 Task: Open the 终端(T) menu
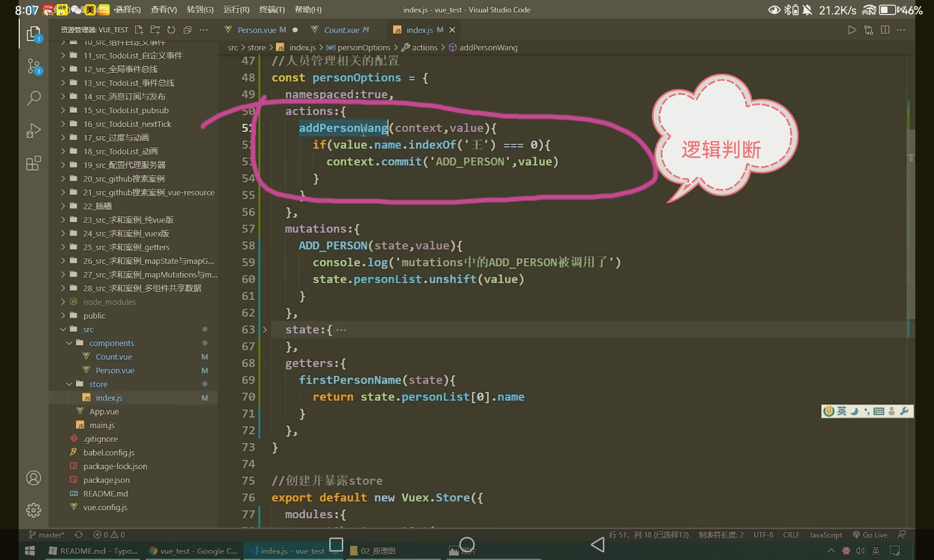[x=272, y=9]
